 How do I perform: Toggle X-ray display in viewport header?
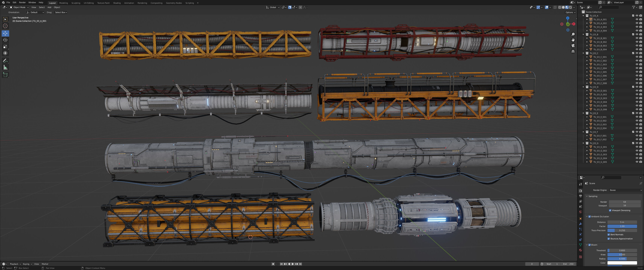tap(555, 7)
